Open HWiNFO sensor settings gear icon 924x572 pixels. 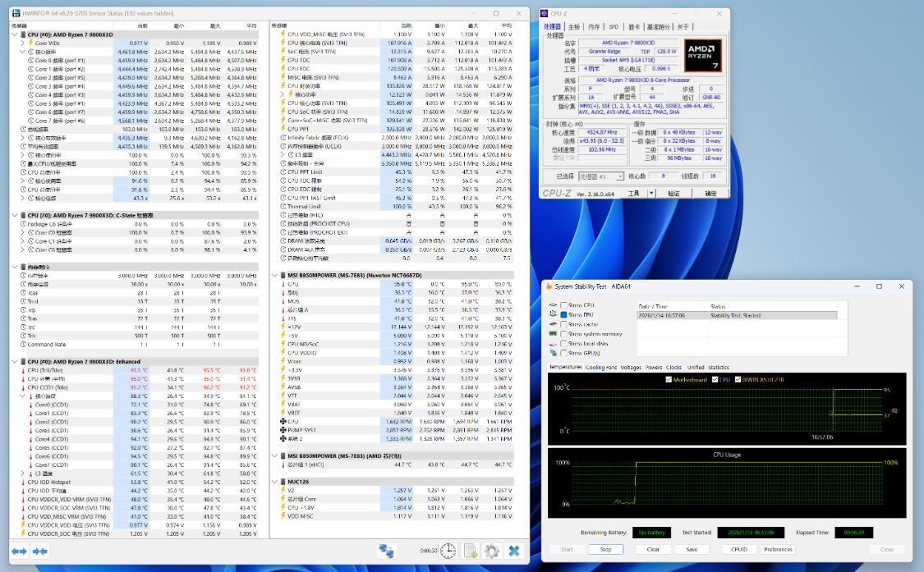[491, 551]
